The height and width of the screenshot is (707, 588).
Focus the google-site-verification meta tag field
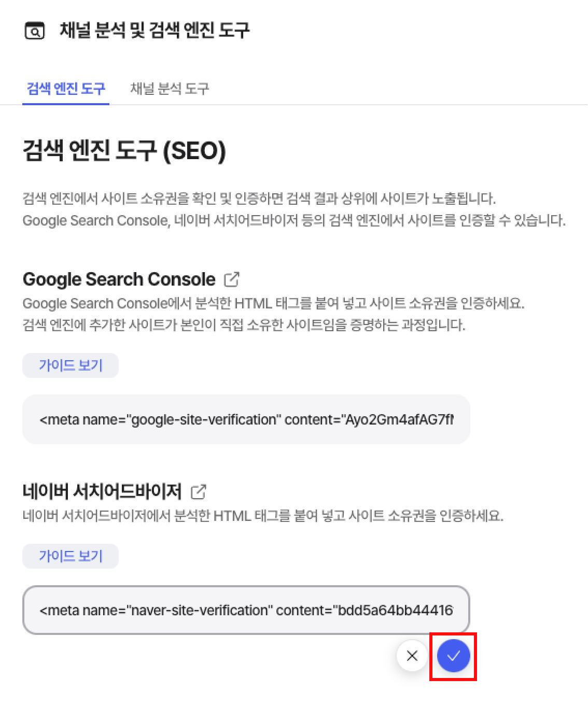tap(246, 419)
